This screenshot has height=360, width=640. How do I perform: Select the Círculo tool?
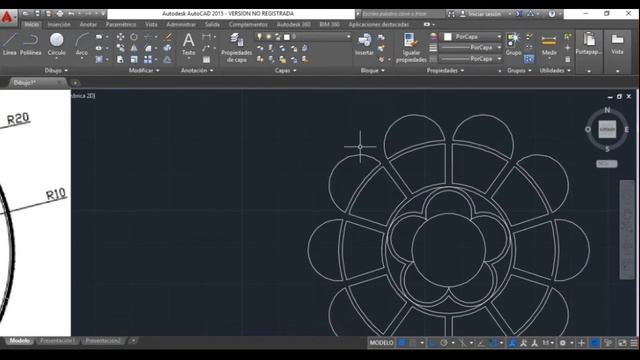click(x=56, y=45)
